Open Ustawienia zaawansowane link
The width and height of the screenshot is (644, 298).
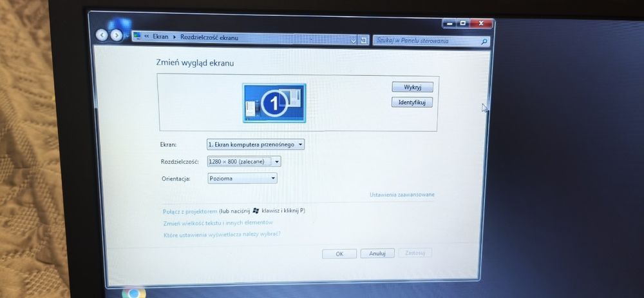[x=402, y=195]
